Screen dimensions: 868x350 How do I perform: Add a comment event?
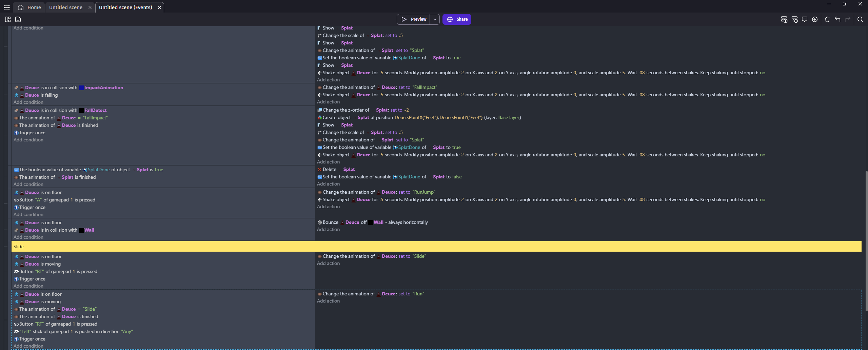click(805, 19)
